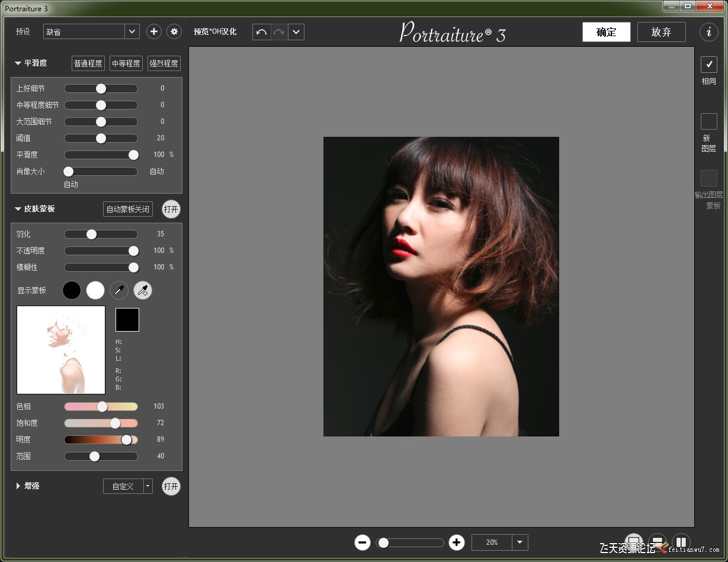Enable the 新图层 checkbox
Viewport: 728px width, 562px height.
pos(708,121)
